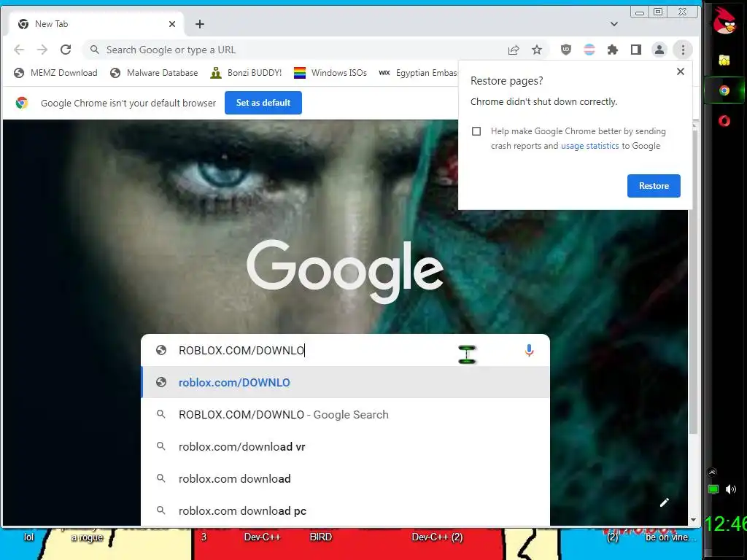Choose the roblox.com download pc suggestion
747x560 pixels.
click(x=345, y=510)
